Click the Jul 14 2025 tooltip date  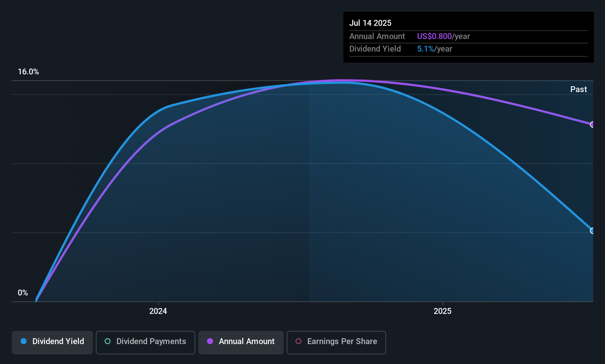pos(370,23)
